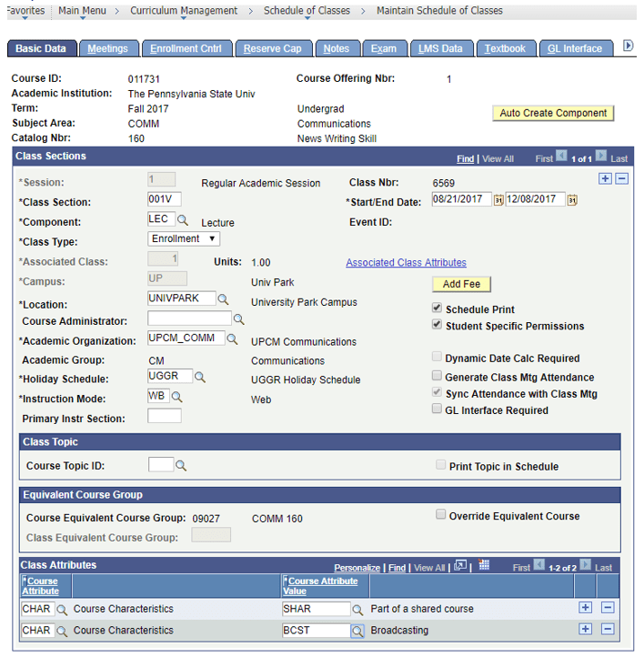Open Associated Class Attributes link
This screenshot has height=657, width=644.
tap(407, 263)
